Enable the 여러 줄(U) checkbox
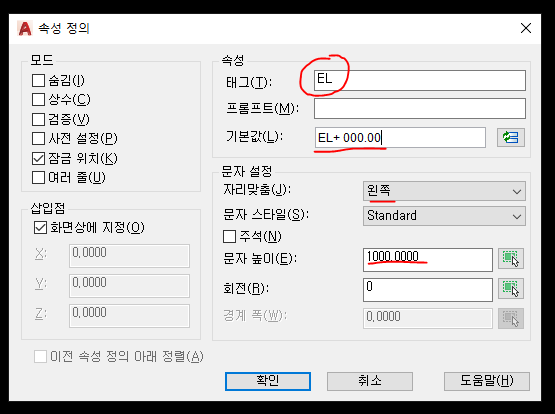Screen dimensions: 555x414 tap(38, 177)
